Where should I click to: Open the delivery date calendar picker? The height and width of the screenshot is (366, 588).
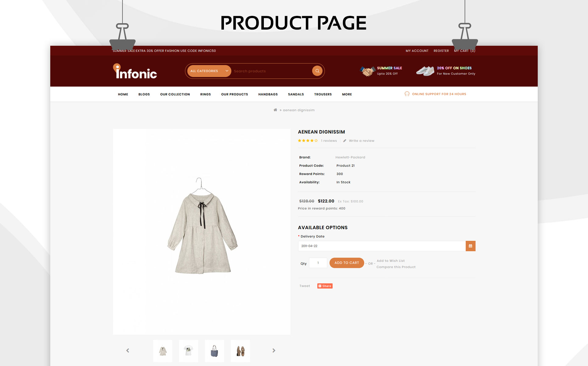pyautogui.click(x=470, y=246)
